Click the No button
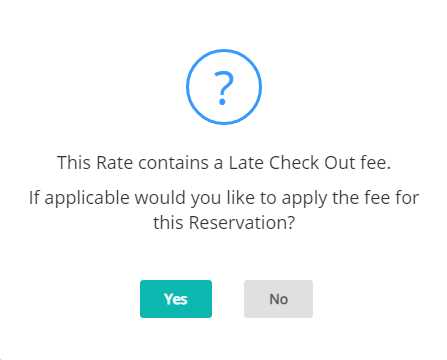This screenshot has width=447, height=360. (278, 299)
